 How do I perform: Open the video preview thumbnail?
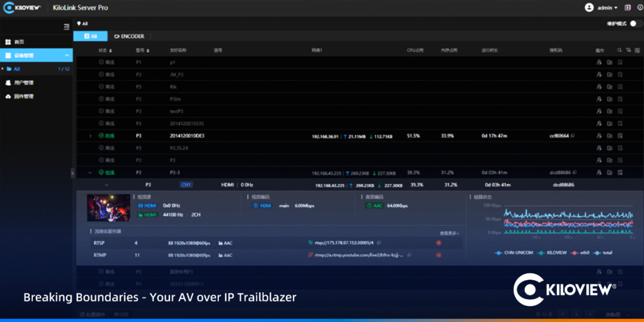coord(109,208)
